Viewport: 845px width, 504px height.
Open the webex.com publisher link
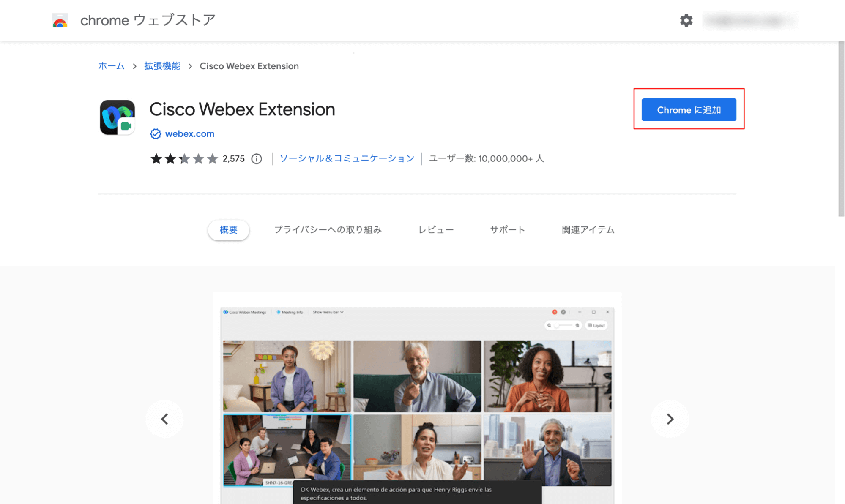[190, 134]
